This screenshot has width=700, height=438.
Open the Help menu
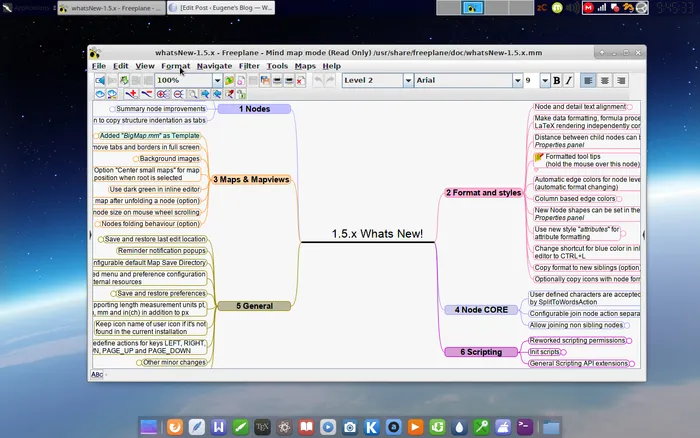click(332, 66)
